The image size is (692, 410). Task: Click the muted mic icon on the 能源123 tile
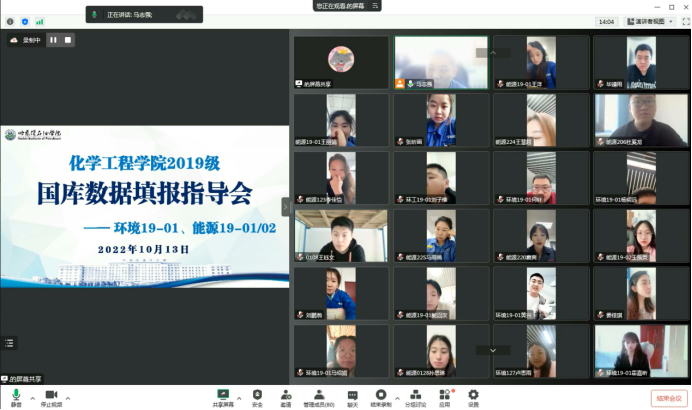pos(300,199)
